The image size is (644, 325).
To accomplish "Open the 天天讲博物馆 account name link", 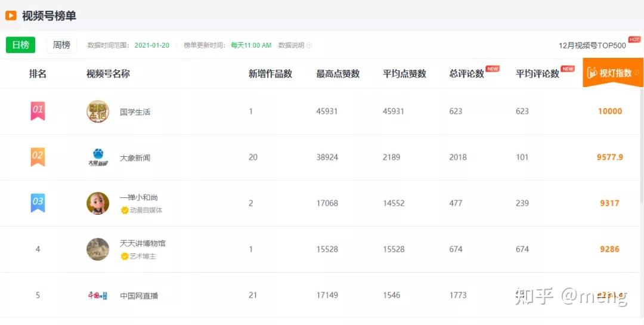I will tap(143, 243).
